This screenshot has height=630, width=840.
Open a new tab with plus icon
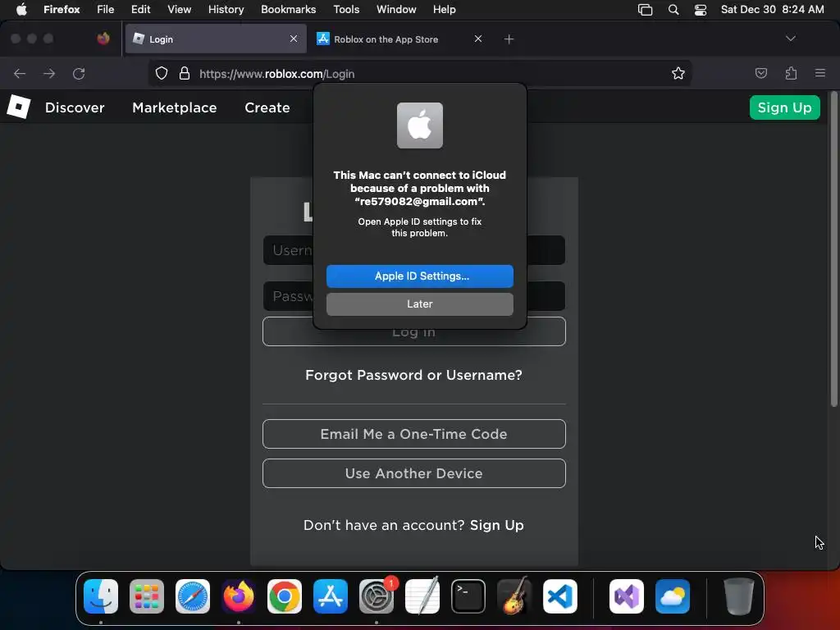point(509,39)
